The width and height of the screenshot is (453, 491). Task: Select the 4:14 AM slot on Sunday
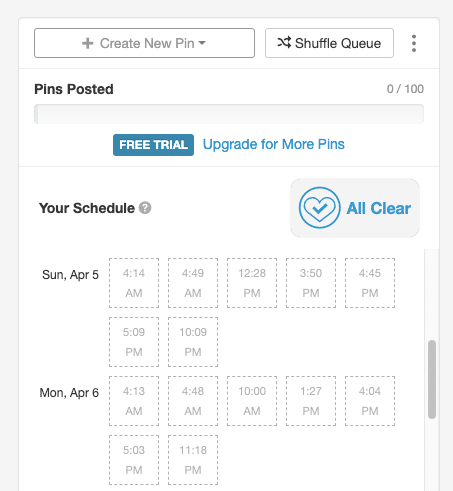(134, 283)
